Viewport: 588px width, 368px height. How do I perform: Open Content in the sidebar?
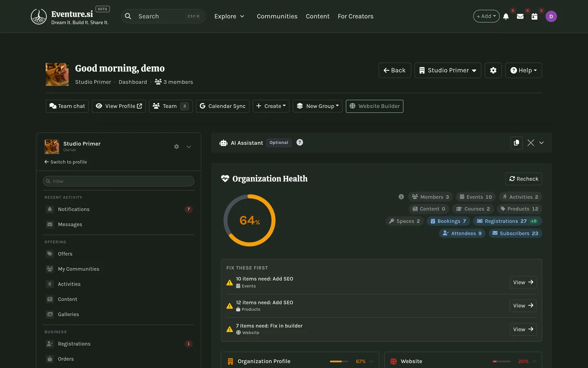tap(118, 299)
